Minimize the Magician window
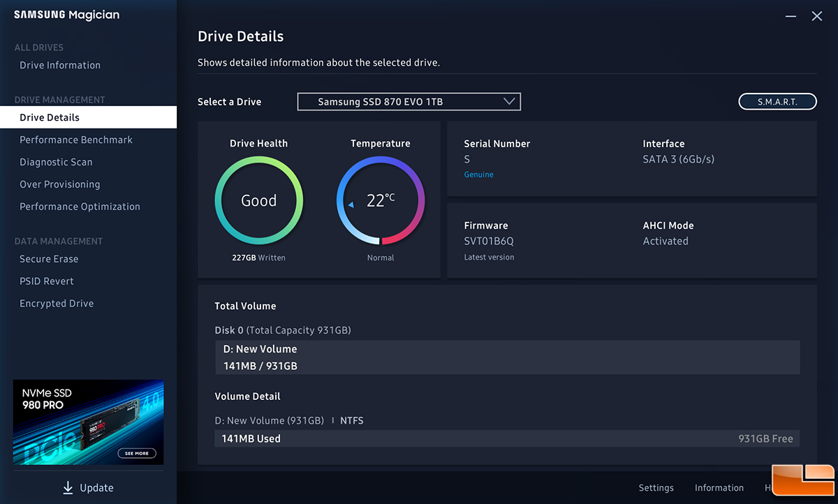This screenshot has width=838, height=504. (791, 16)
